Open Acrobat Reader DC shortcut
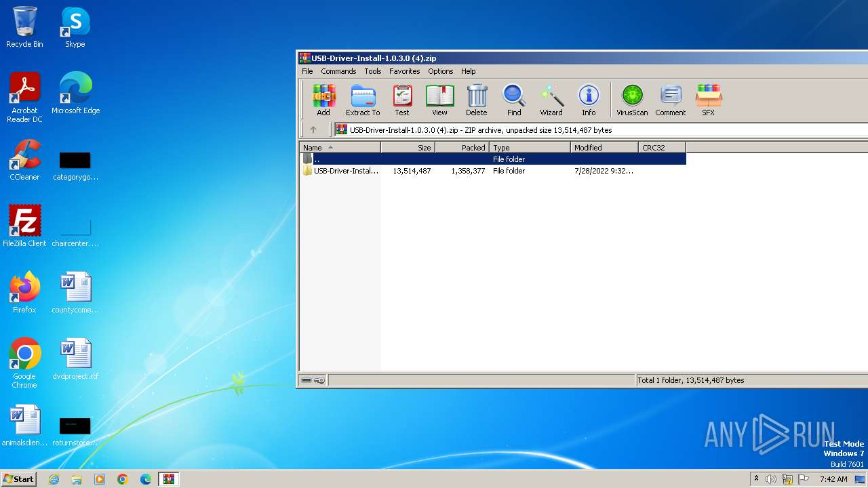Viewport: 868px width, 488px height. (24, 98)
